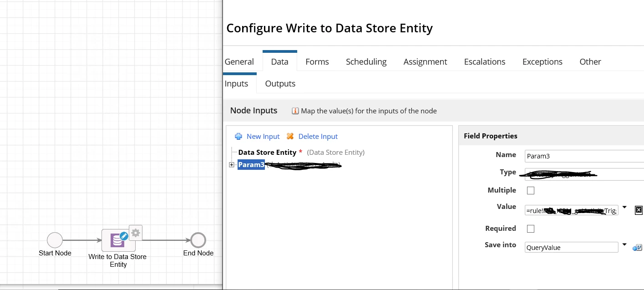Click the Delete Input cross icon
The width and height of the screenshot is (644, 290).
pos(290,136)
